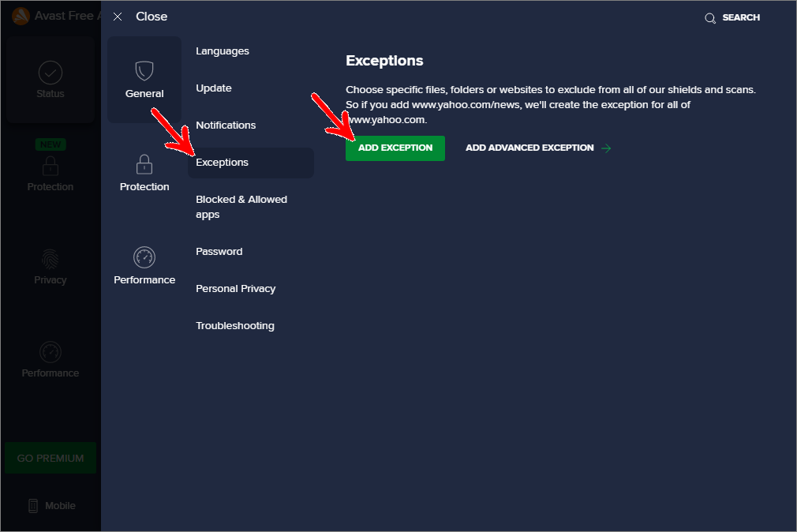Click the Avast logo icon
The height and width of the screenshot is (532, 797).
tap(21, 17)
